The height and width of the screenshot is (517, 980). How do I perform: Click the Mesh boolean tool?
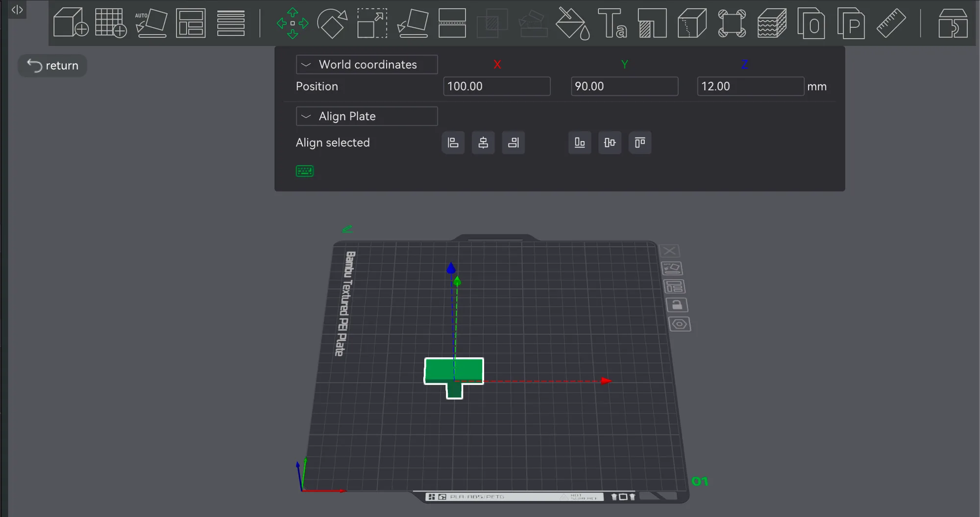[x=492, y=23]
